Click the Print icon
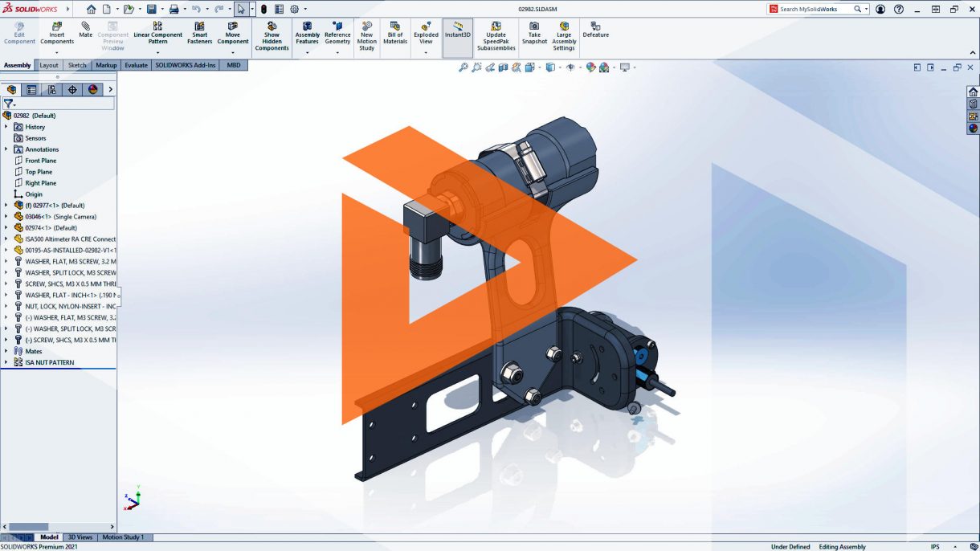This screenshot has height=551, width=980. (x=174, y=9)
